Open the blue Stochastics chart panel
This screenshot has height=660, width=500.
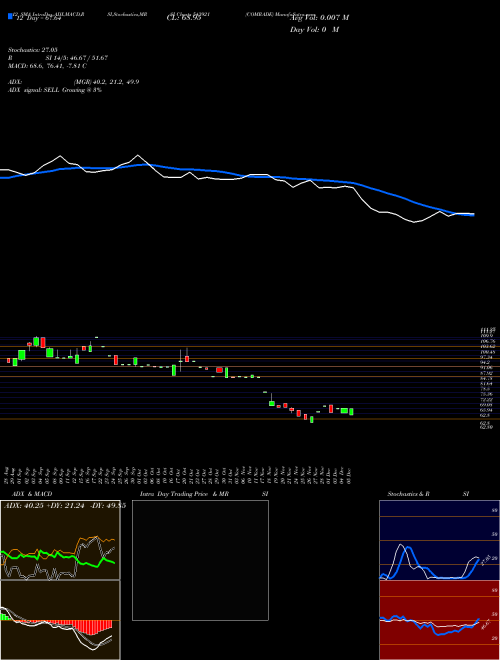(439, 540)
